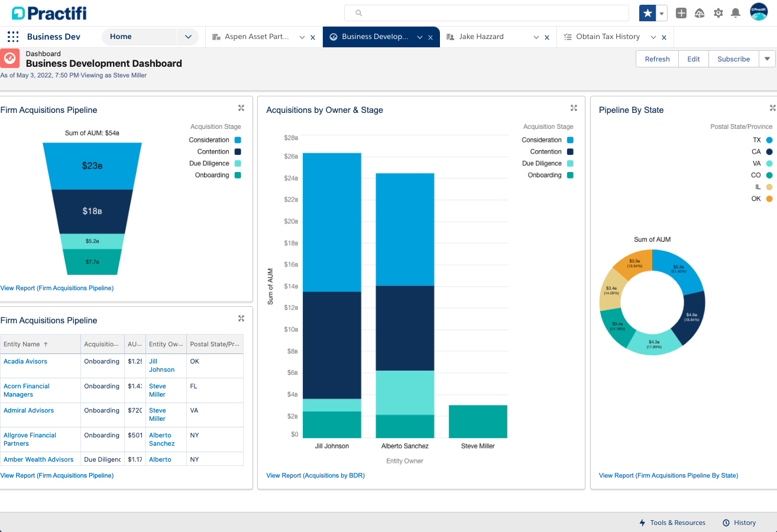Click the Favorites star icon

pyautogui.click(x=647, y=13)
